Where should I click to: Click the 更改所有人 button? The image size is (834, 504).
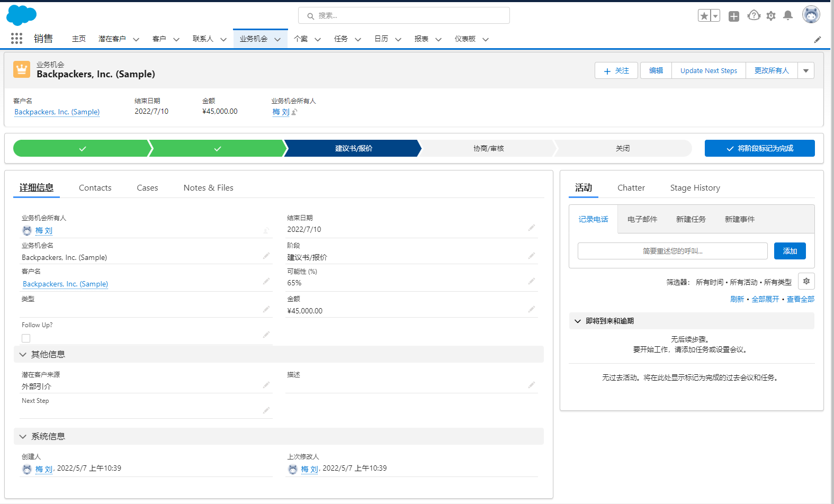772,70
